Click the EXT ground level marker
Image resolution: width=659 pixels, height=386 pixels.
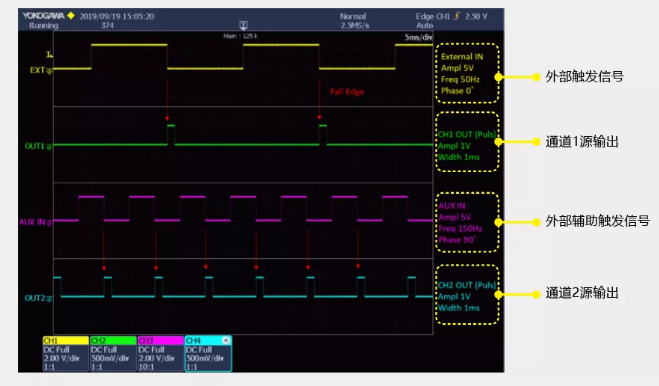click(50, 71)
